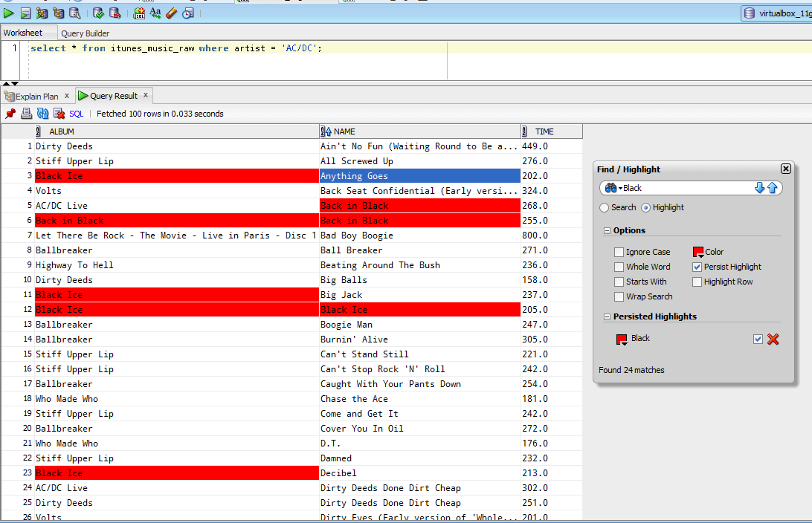
Task: Collapse the Persisted Highlights section
Action: pos(607,316)
